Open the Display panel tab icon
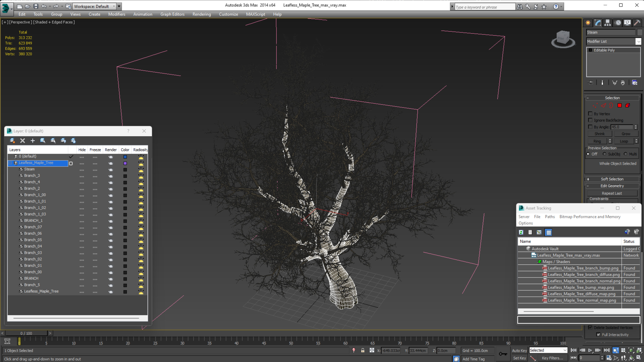Viewport: 644px width, 362px height. click(x=627, y=23)
